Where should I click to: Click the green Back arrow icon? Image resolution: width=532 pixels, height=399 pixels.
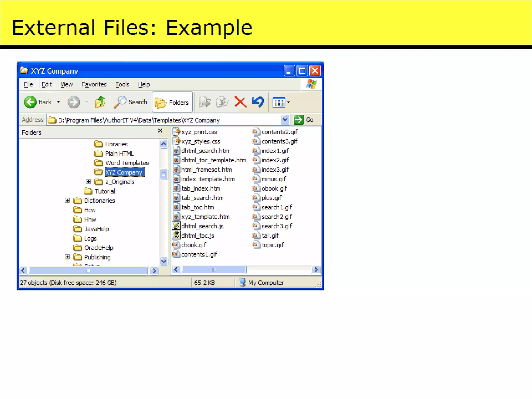coord(30,102)
